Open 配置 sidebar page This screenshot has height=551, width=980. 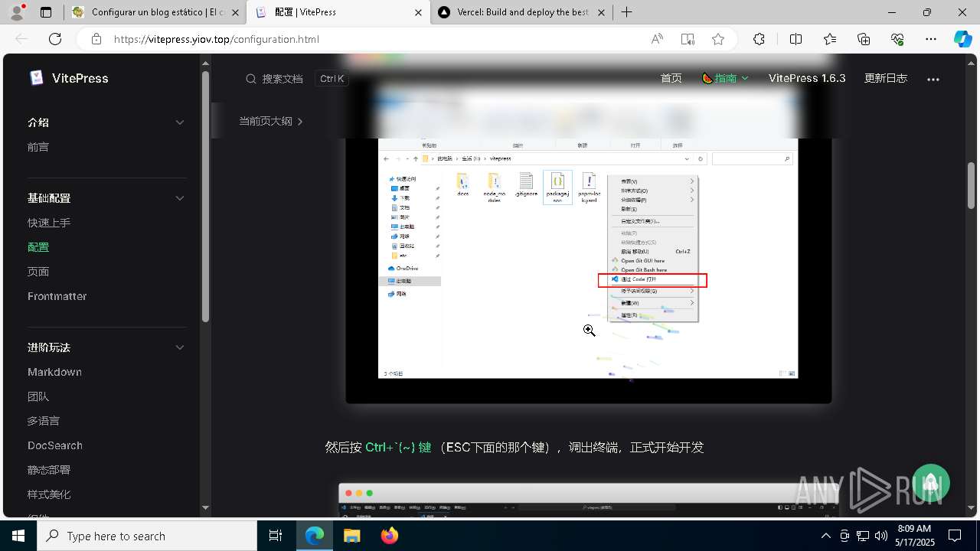pyautogui.click(x=38, y=247)
